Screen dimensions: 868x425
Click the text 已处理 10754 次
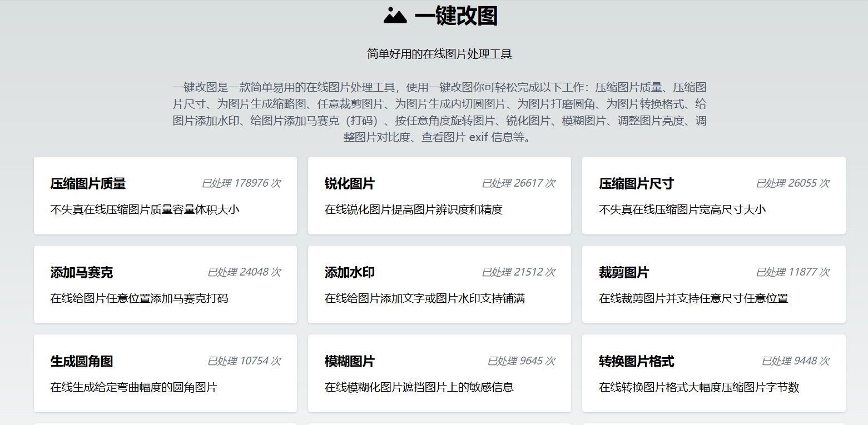pyautogui.click(x=244, y=361)
